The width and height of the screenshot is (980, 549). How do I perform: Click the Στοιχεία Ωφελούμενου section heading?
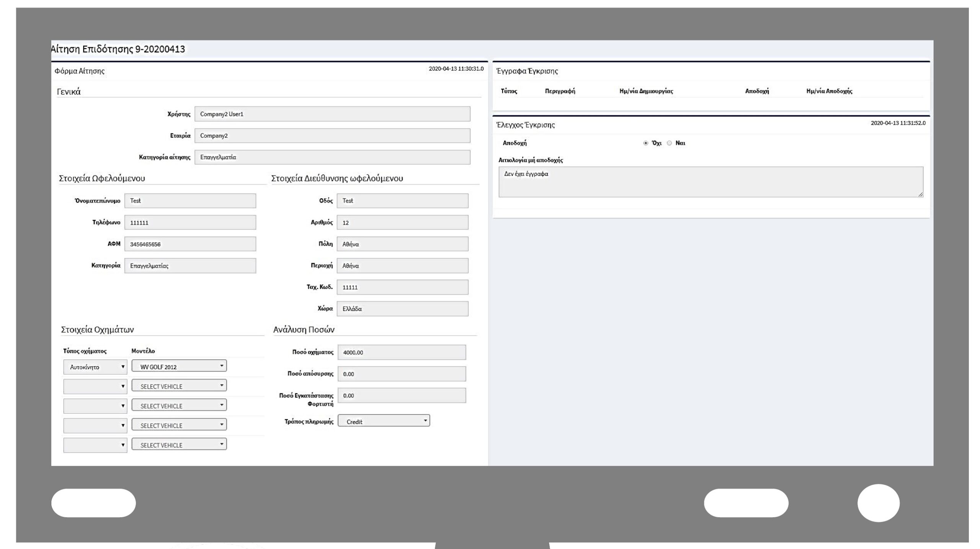coord(102,178)
